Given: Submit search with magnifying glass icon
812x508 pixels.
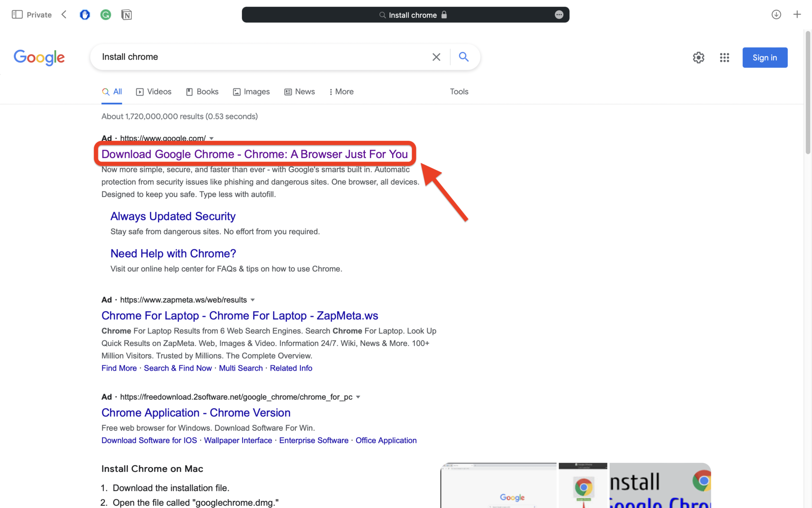Looking at the screenshot, I should [x=463, y=57].
